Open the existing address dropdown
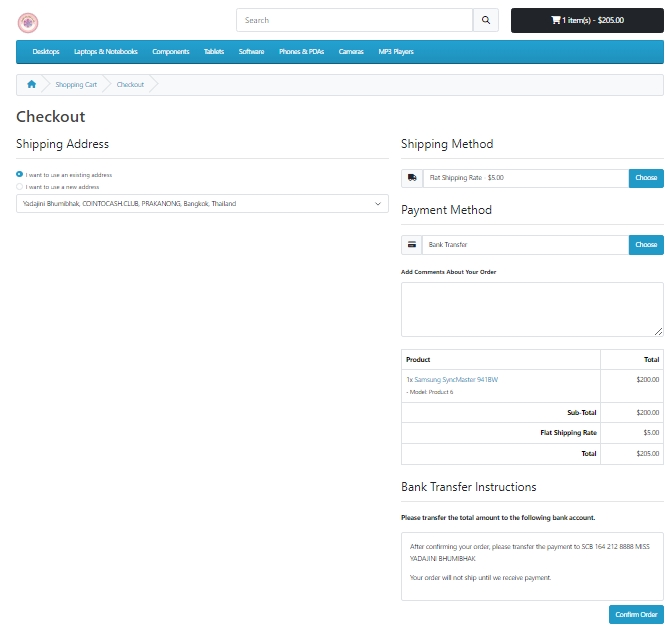Viewport: 666px width, 638px height. pyautogui.click(x=202, y=203)
